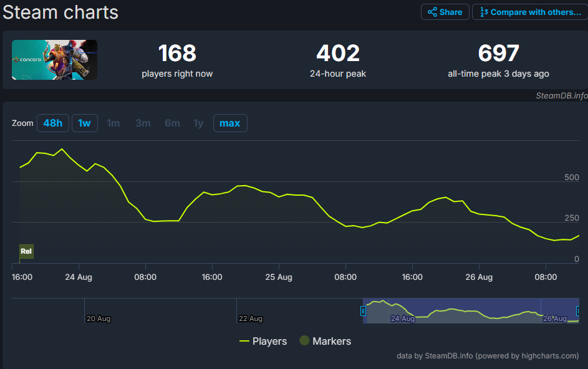Click the 22 Aug navigator label

click(x=251, y=319)
